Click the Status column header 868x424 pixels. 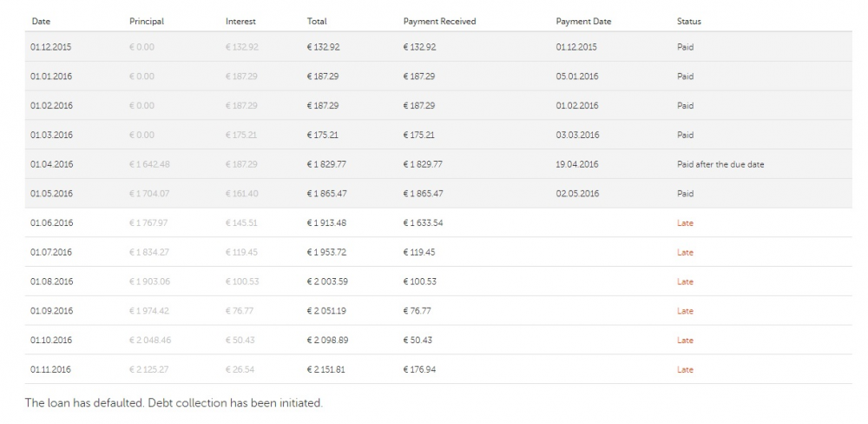coord(688,21)
